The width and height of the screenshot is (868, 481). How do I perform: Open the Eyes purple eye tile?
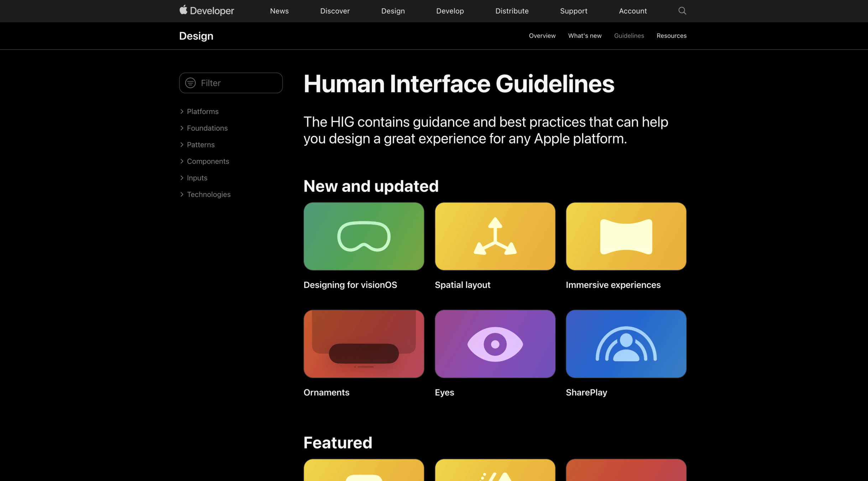coord(495,343)
